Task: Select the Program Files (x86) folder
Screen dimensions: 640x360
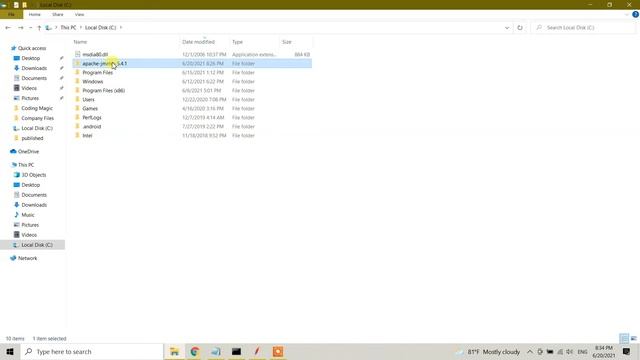Action: point(103,90)
